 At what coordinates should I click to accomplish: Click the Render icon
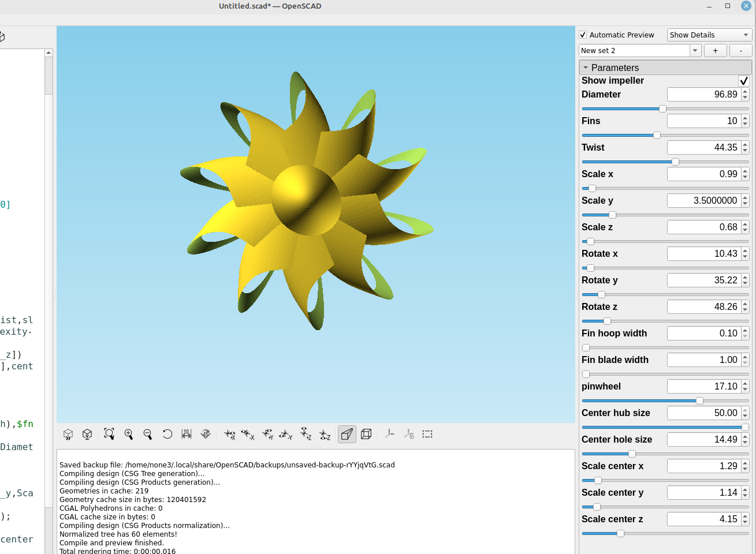(x=87, y=434)
